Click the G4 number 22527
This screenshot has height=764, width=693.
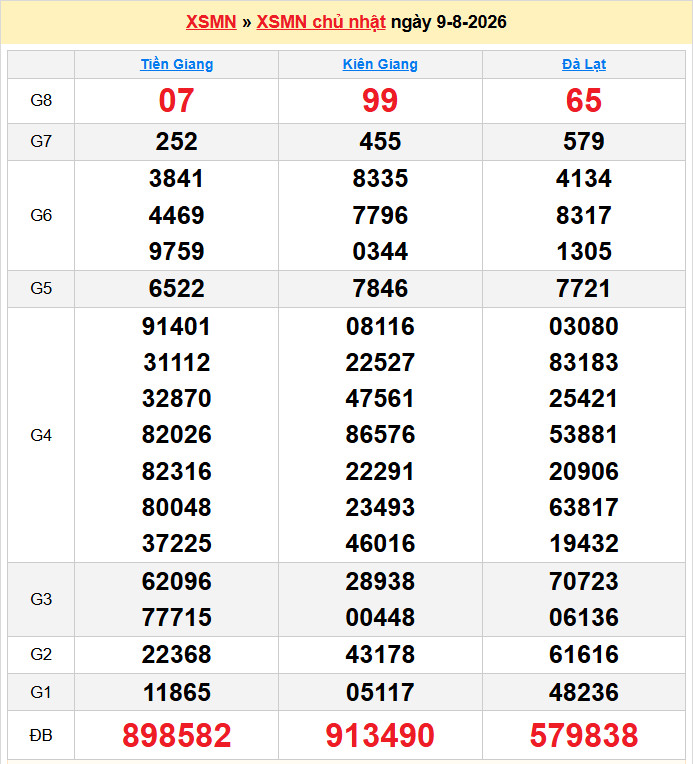click(x=380, y=363)
